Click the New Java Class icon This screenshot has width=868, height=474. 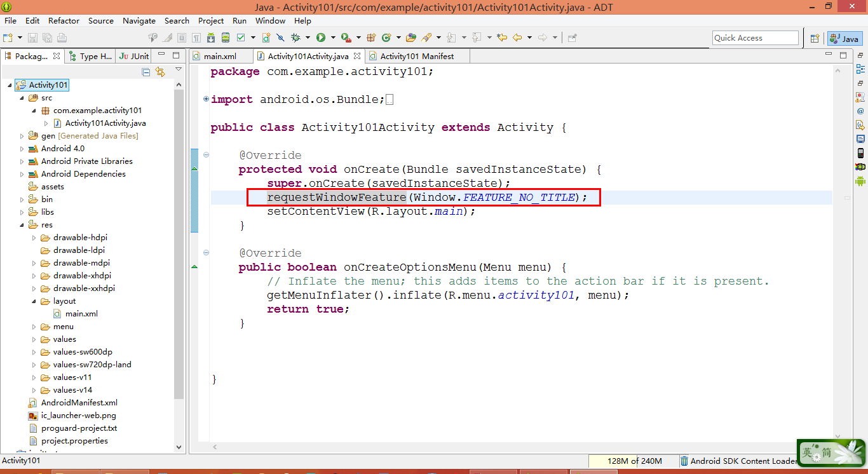coord(386,37)
